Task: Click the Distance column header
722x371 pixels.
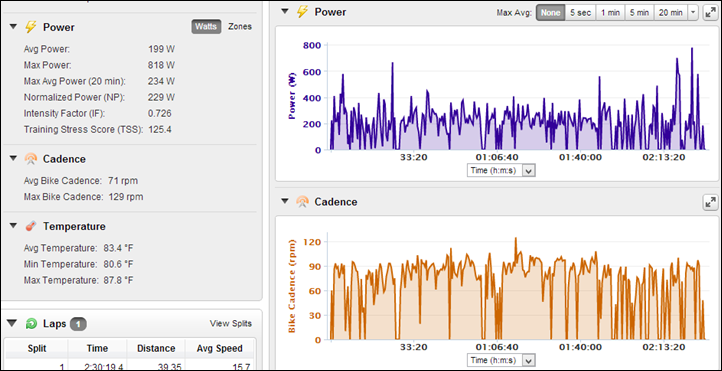Action: pyautogui.click(x=156, y=348)
